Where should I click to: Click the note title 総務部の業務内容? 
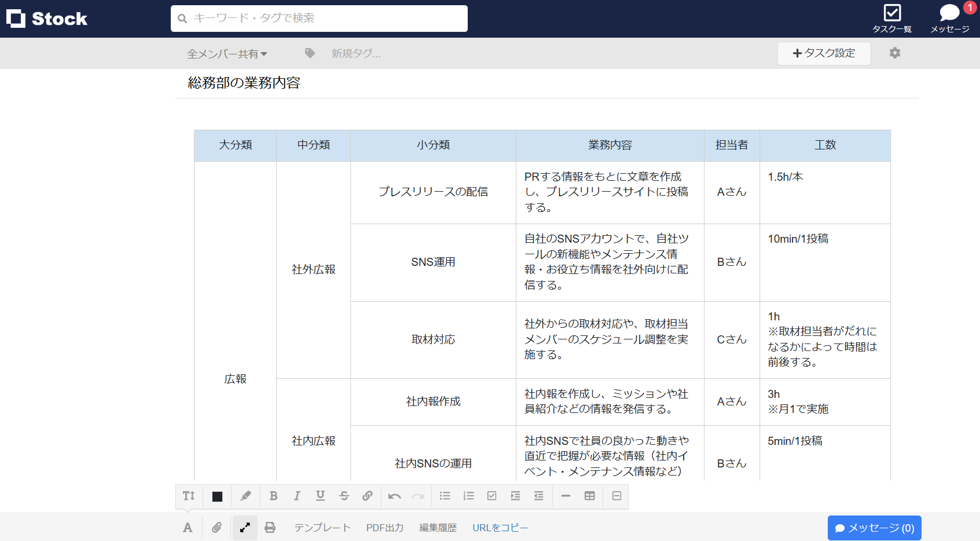244,83
